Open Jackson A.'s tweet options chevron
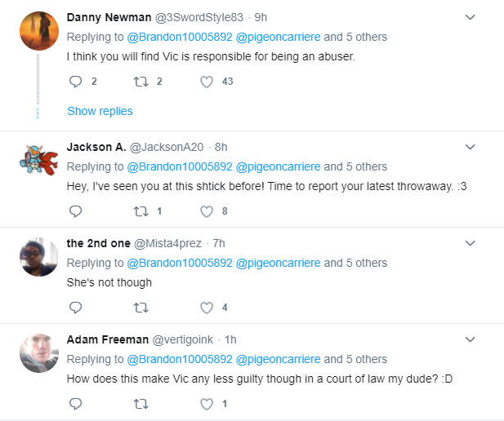This screenshot has width=504, height=421. tap(471, 147)
